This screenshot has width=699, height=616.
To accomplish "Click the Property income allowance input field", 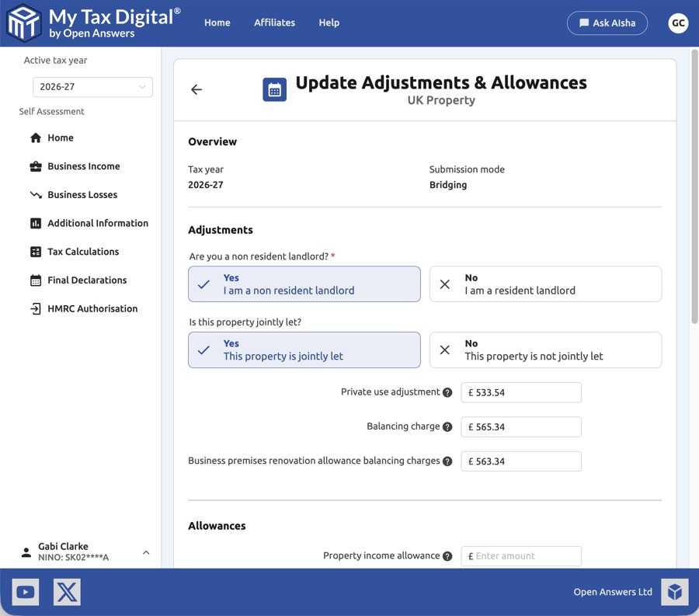I will [x=520, y=556].
